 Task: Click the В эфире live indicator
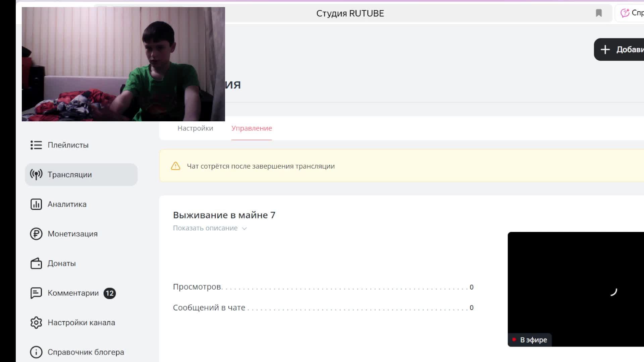(530, 340)
